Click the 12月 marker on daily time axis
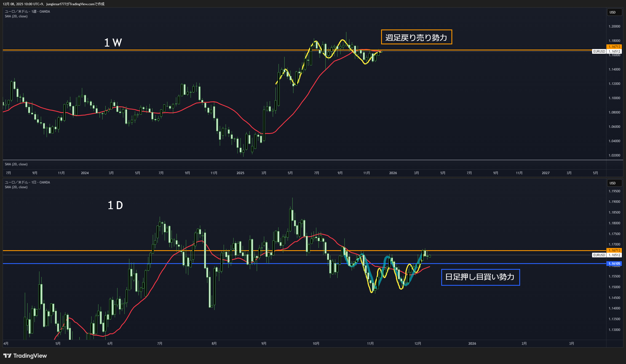This screenshot has height=364, width=626. pos(418,344)
